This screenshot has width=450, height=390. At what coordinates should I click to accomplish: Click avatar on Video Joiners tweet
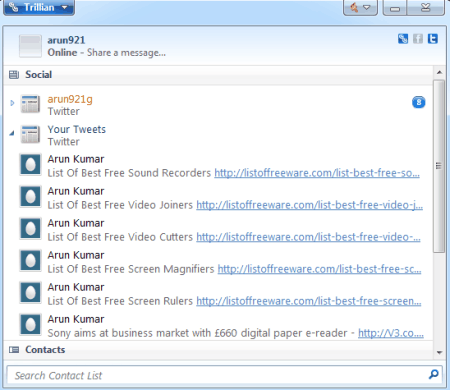30,196
